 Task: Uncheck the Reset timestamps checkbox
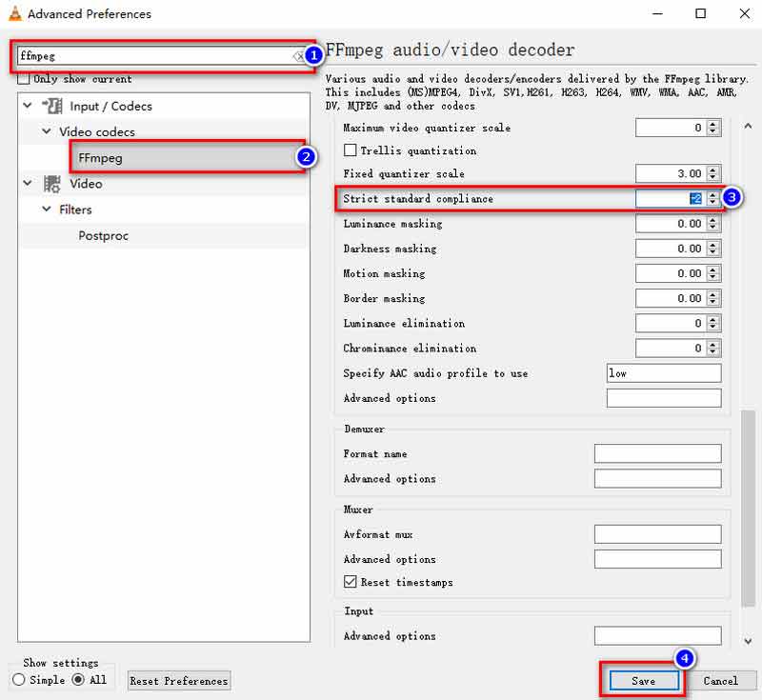tap(350, 582)
